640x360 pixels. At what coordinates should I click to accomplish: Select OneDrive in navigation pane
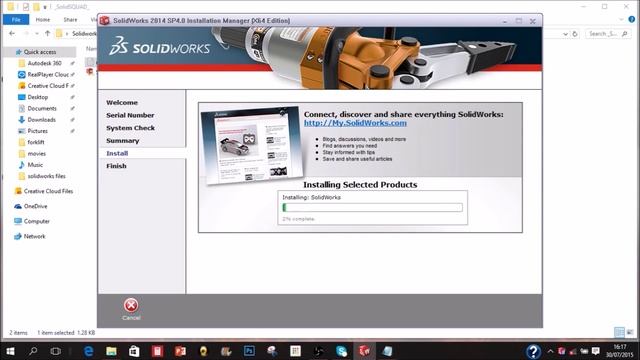click(35, 206)
